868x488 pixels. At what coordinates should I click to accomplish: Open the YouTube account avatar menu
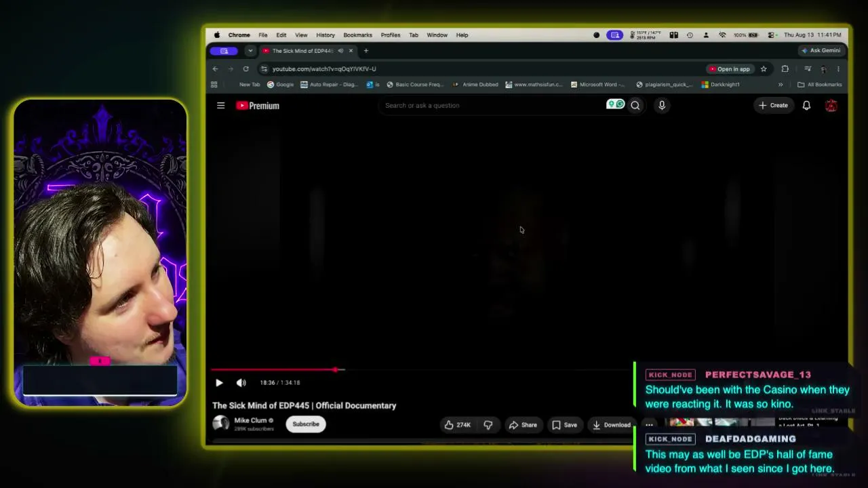[831, 106]
